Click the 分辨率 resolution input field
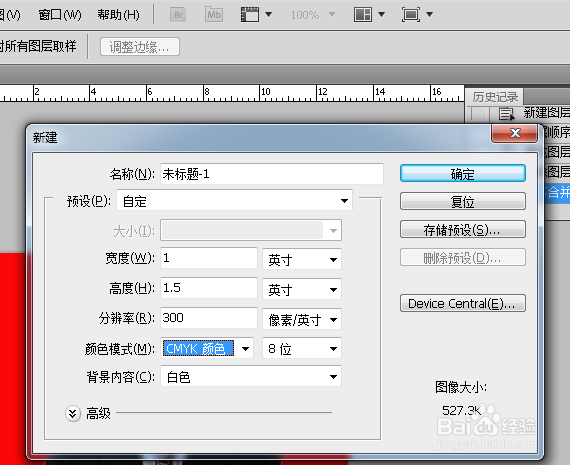 click(209, 318)
